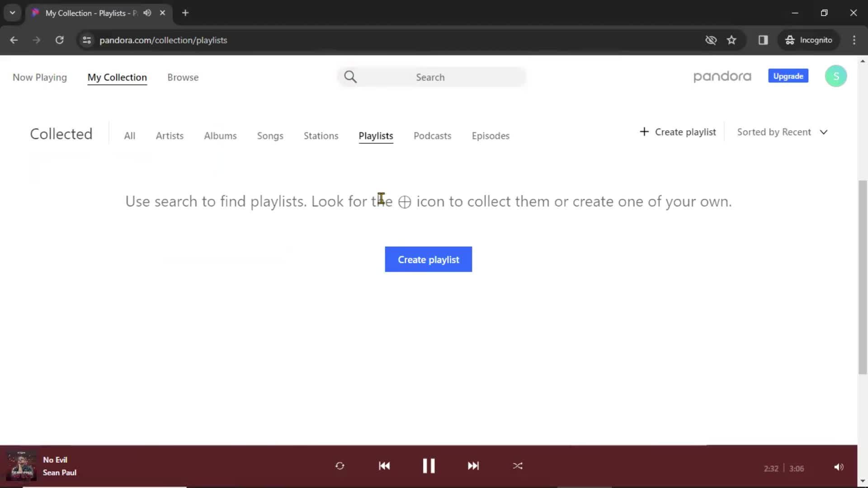Expand the Sorted by Recent dropdown
Screen dimensions: 868x488
pyautogui.click(x=782, y=131)
